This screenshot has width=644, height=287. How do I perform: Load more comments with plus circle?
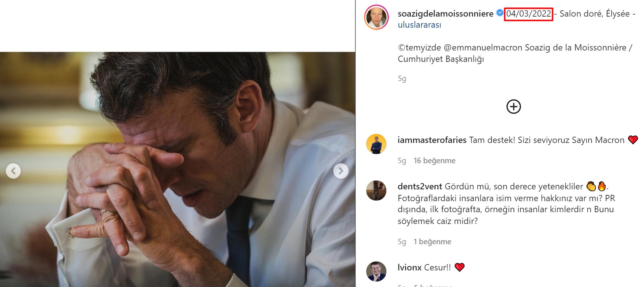coord(513,107)
